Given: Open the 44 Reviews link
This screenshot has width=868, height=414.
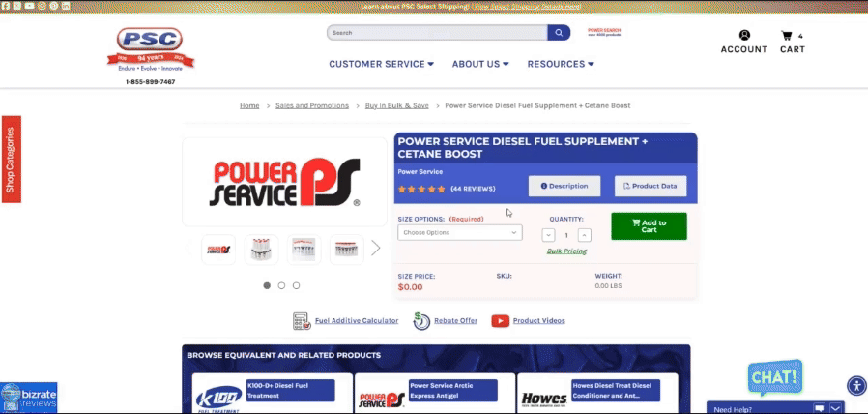Looking at the screenshot, I should click(x=473, y=189).
